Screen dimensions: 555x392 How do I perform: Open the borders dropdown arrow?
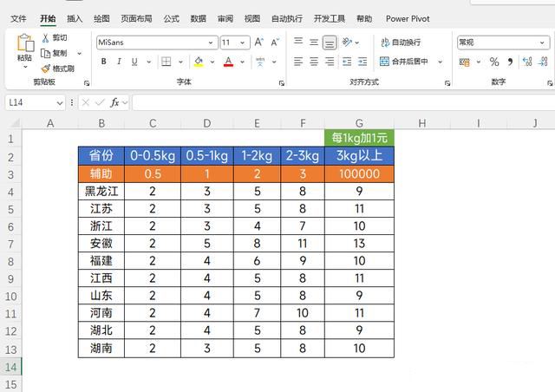coord(180,62)
